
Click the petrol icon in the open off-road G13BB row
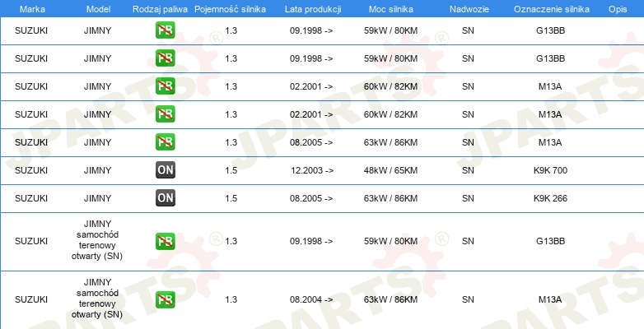tap(166, 241)
